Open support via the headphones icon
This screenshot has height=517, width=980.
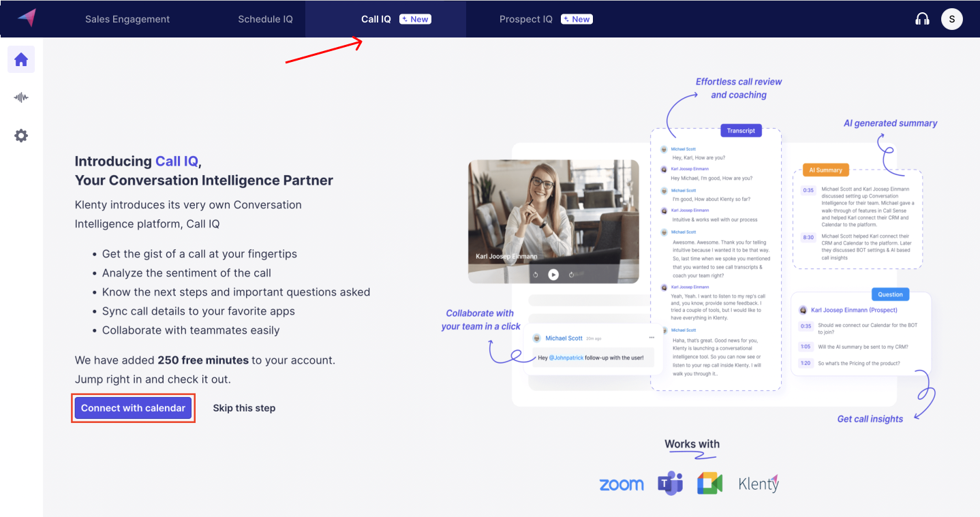(x=922, y=19)
